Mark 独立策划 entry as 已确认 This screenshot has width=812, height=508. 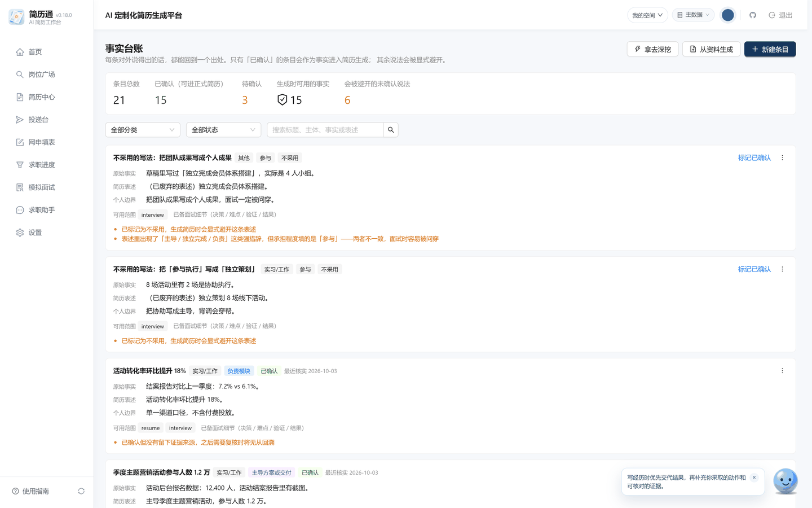click(754, 269)
